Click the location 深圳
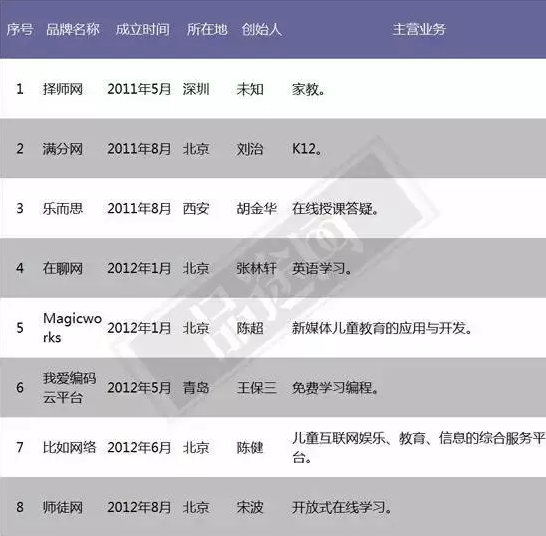 click(x=196, y=89)
